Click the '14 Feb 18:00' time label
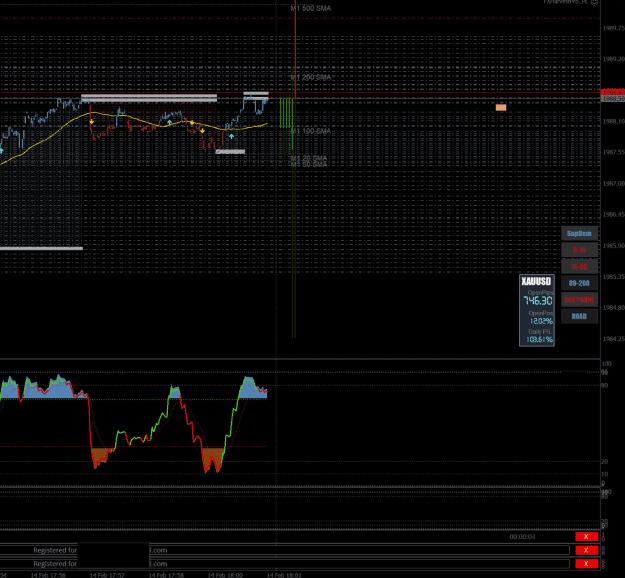The width and height of the screenshot is (625, 578). 225,575
